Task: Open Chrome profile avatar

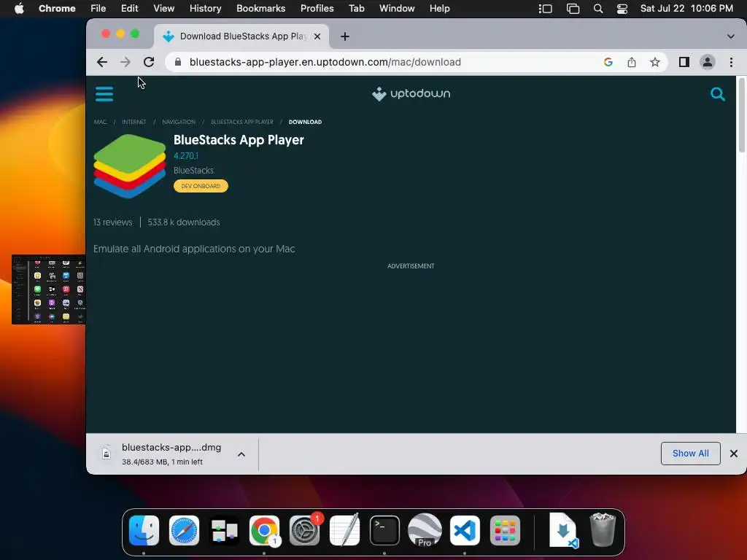Action: (708, 62)
